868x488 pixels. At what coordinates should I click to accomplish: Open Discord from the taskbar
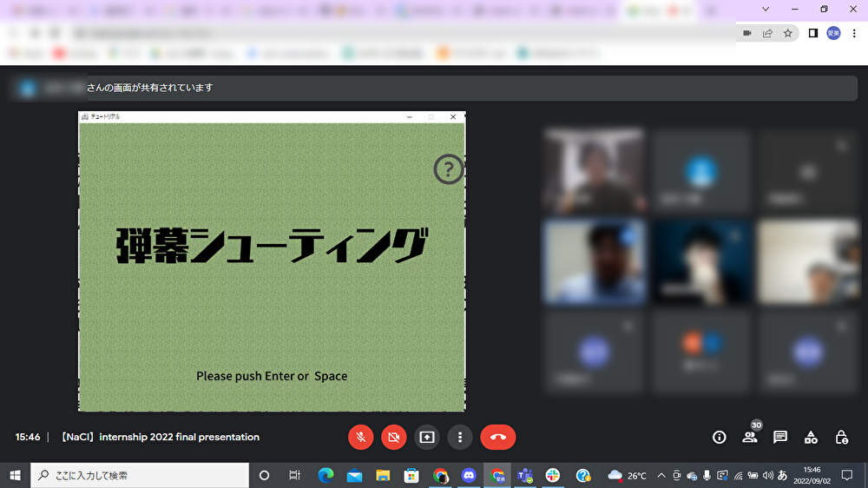pyautogui.click(x=470, y=475)
